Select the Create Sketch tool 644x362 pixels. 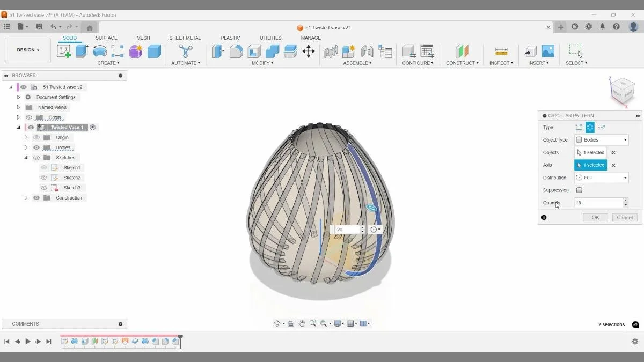(64, 51)
